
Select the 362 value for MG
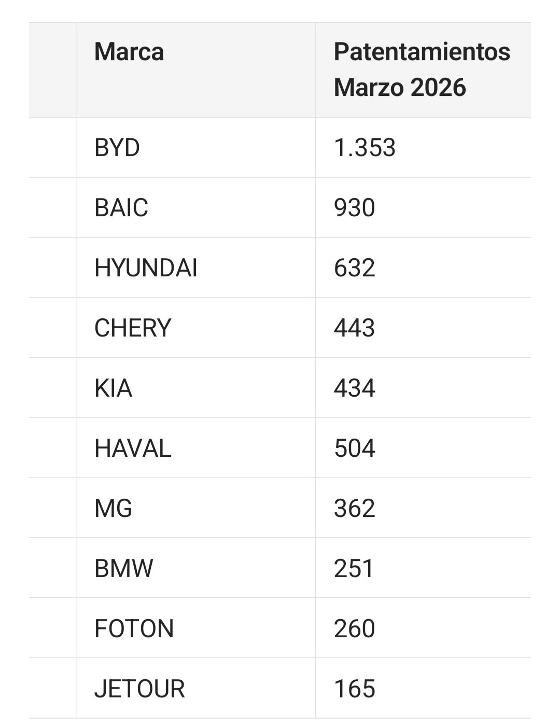point(355,508)
